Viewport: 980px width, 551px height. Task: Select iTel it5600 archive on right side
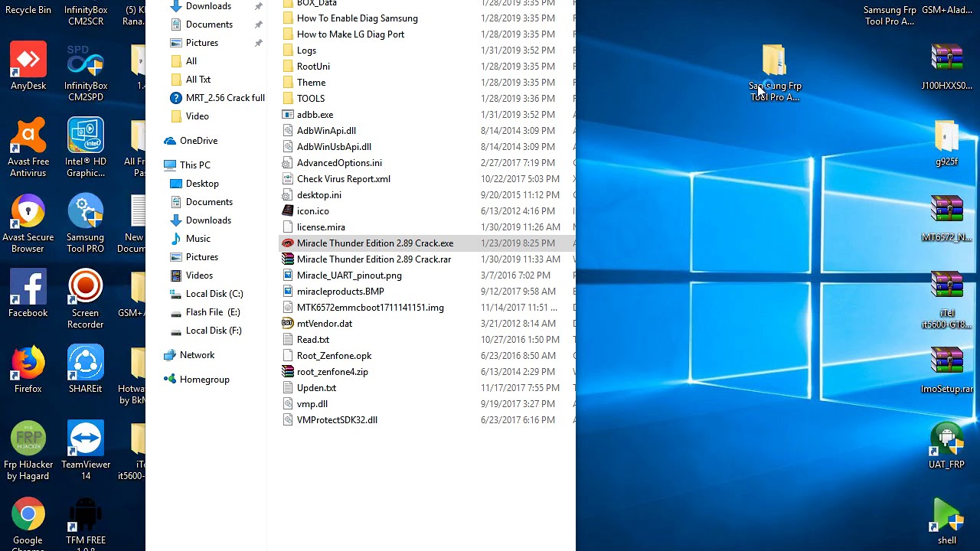click(x=947, y=300)
